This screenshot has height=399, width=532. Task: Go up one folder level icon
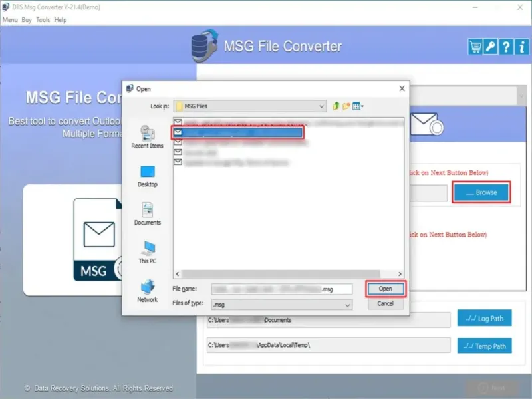(336, 106)
